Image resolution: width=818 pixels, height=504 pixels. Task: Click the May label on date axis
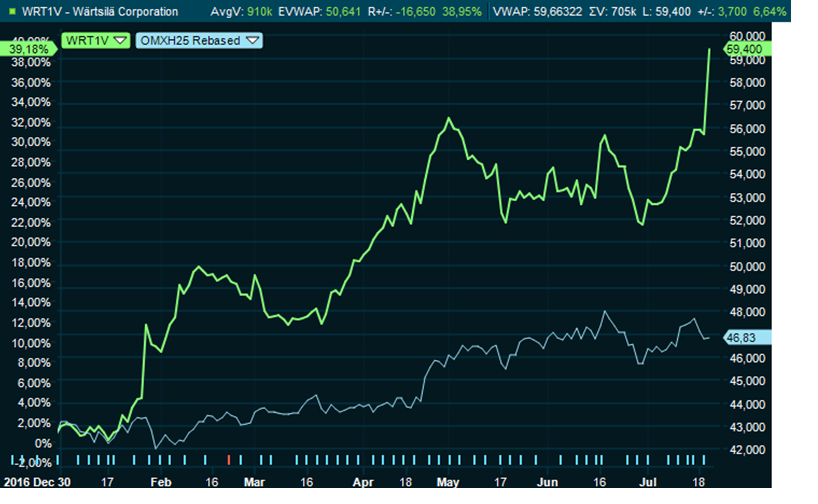(448, 482)
